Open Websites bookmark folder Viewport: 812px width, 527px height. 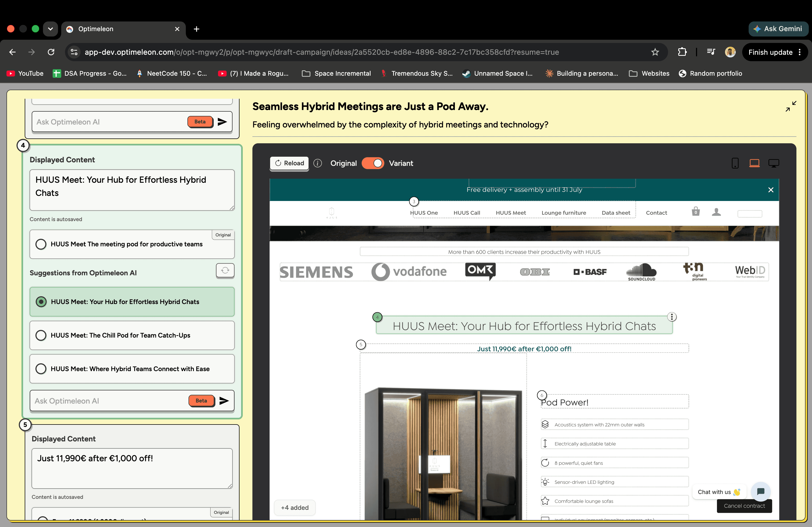[x=649, y=73]
